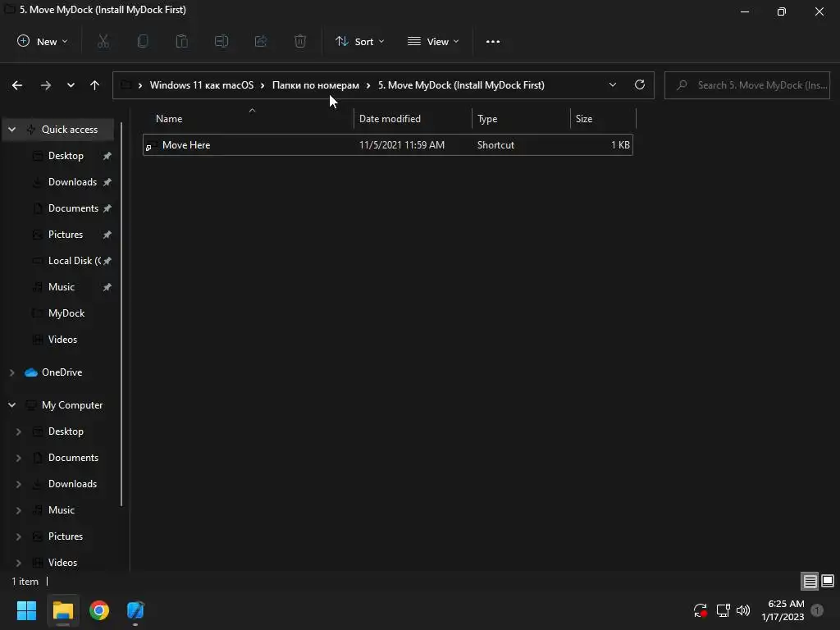This screenshot has height=630, width=840.
Task: Expand Documents under My Computer
Action: pyautogui.click(x=18, y=458)
